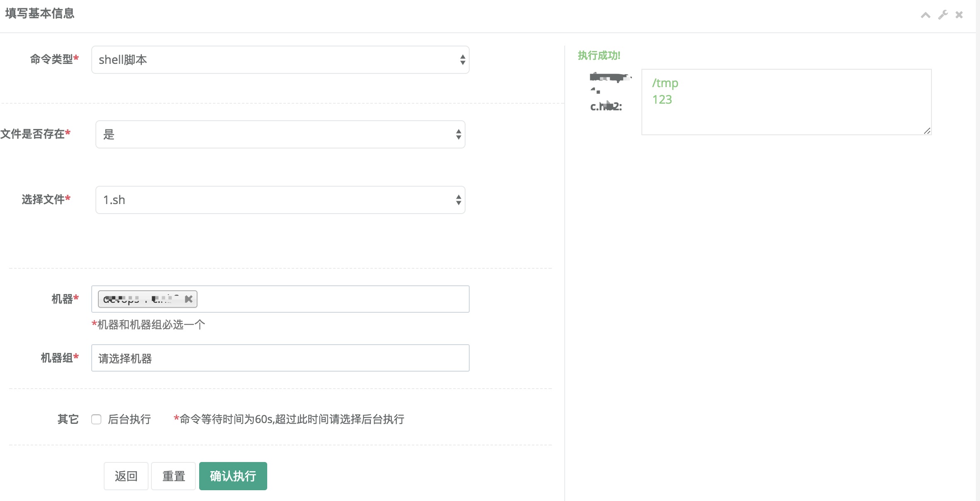Viewport: 980px width, 501px height.
Task: Click the 返回 button
Action: click(x=126, y=476)
